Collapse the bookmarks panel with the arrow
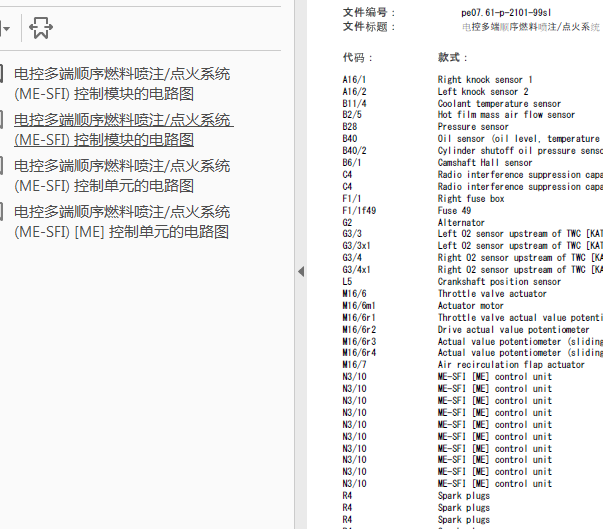This screenshot has height=529, width=603. [x=301, y=271]
